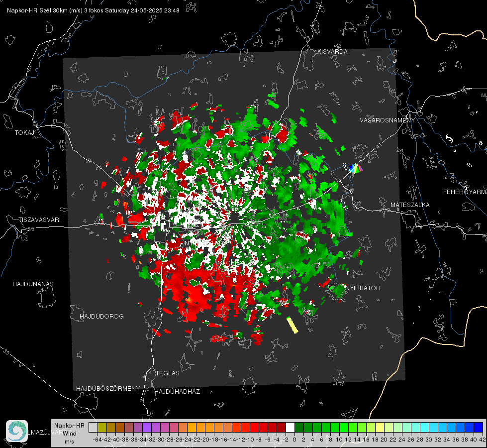The height and width of the screenshot is (448, 487).
Task: Select the TISZAVASVÁRI town label
Action: click(x=40, y=220)
